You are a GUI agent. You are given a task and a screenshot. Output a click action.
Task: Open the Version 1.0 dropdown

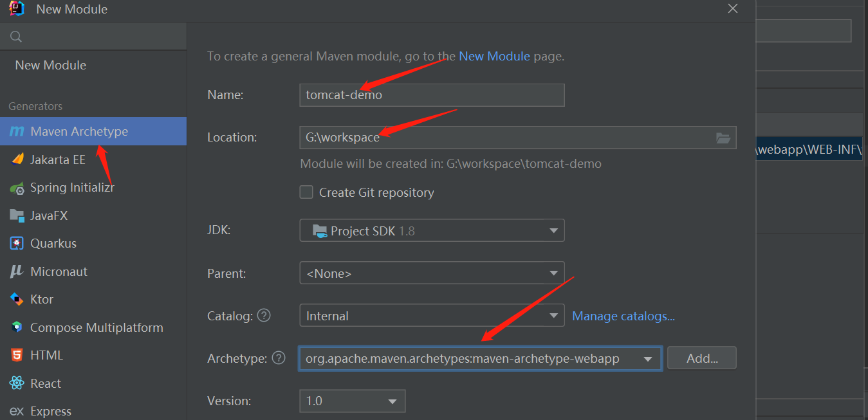coord(352,401)
